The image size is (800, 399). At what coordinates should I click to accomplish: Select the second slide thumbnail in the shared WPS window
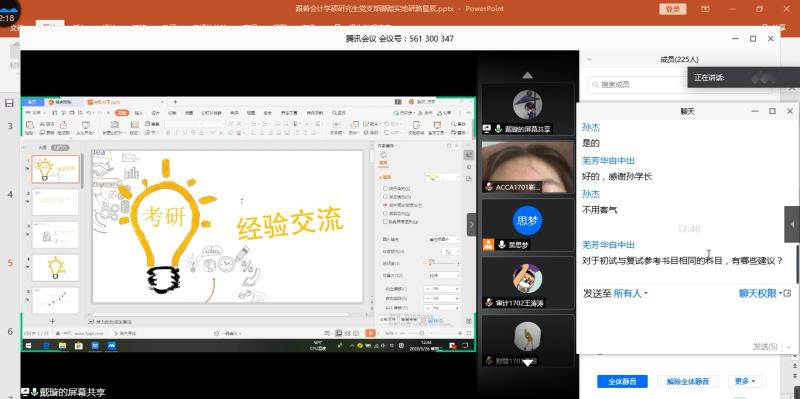coord(56,202)
